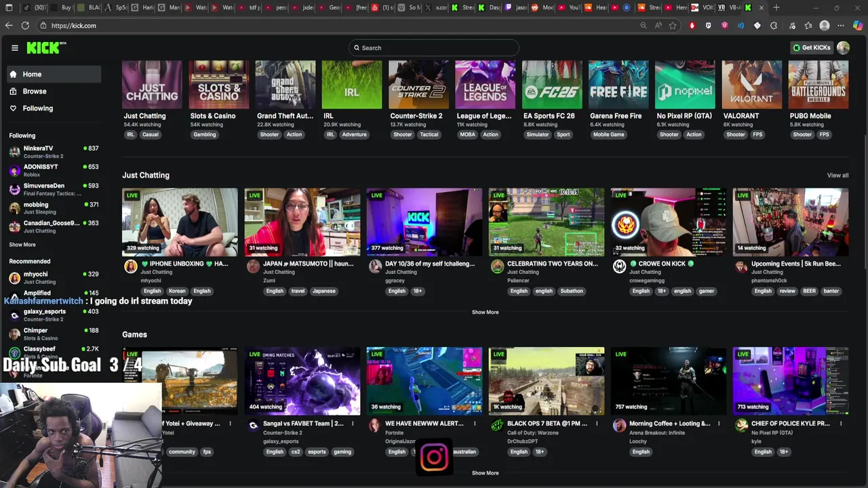The width and height of the screenshot is (868, 488).
Task: Click mhyochi's channel avatar under the iPhone Unboxing stream
Action: click(x=131, y=266)
